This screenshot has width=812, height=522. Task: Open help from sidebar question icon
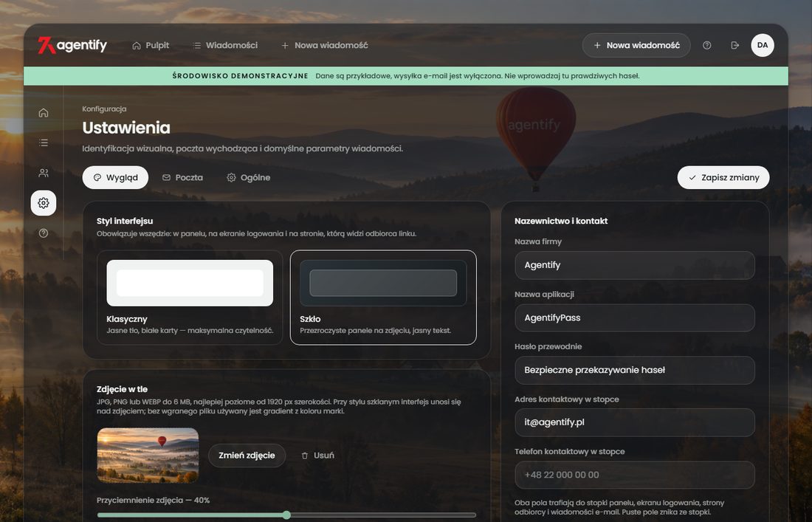44,233
